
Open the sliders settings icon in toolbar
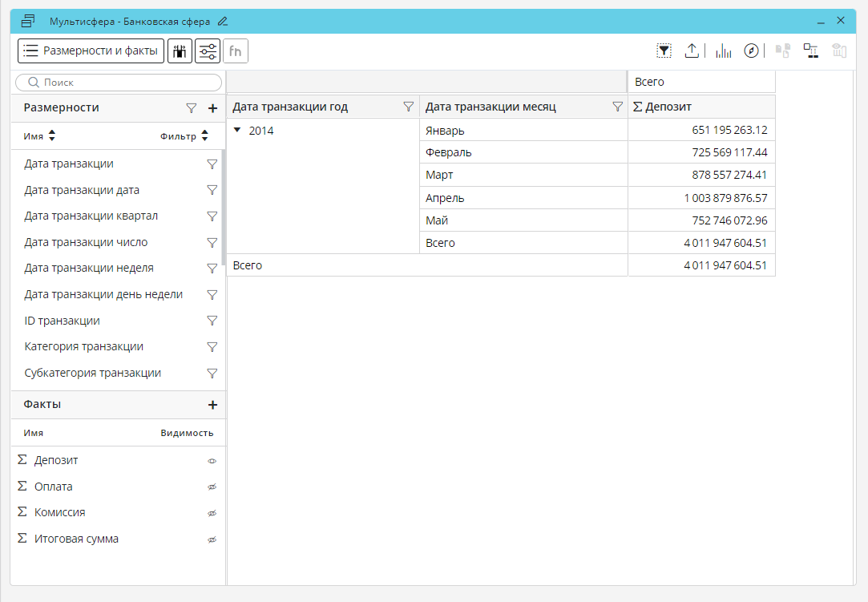tap(208, 51)
